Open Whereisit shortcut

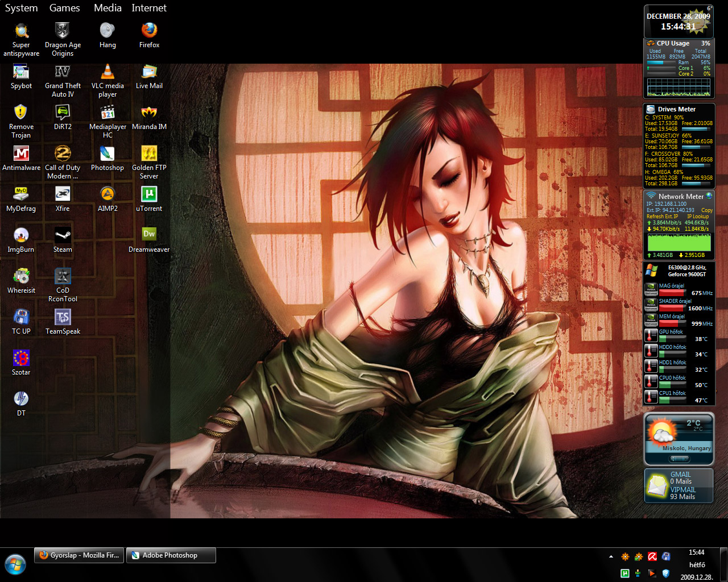tap(21, 281)
